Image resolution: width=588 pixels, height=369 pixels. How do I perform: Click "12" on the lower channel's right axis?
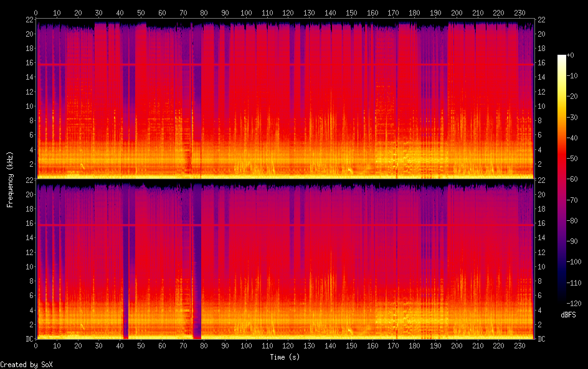tap(541, 252)
